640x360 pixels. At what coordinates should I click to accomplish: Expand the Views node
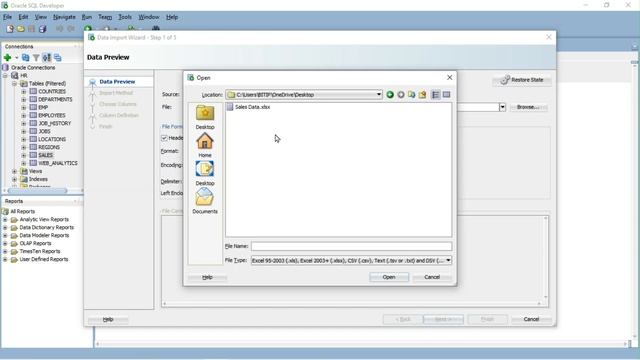click(14, 171)
